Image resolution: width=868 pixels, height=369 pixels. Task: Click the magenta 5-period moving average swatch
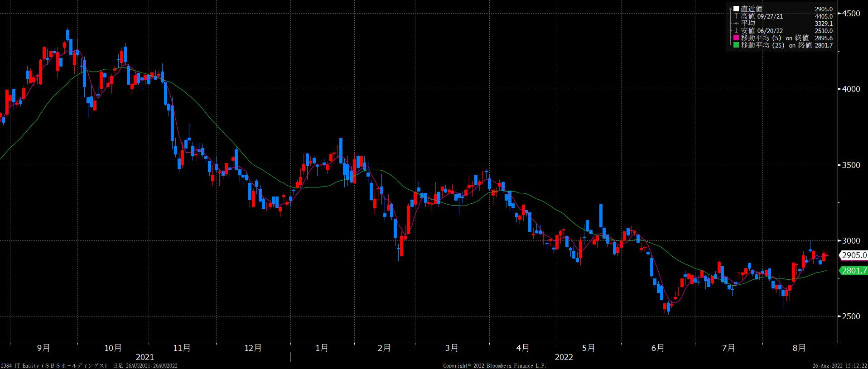[x=736, y=38]
